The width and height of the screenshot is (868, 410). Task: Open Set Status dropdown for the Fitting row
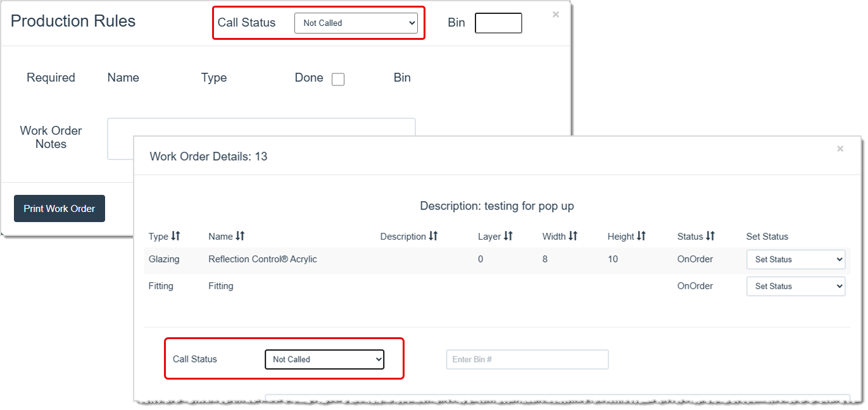tap(796, 286)
